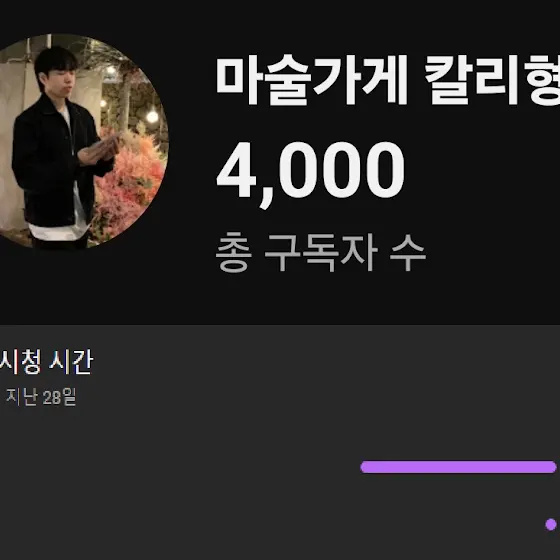Click the left end of the purple line
The width and height of the screenshot is (560, 560).
coord(366,467)
